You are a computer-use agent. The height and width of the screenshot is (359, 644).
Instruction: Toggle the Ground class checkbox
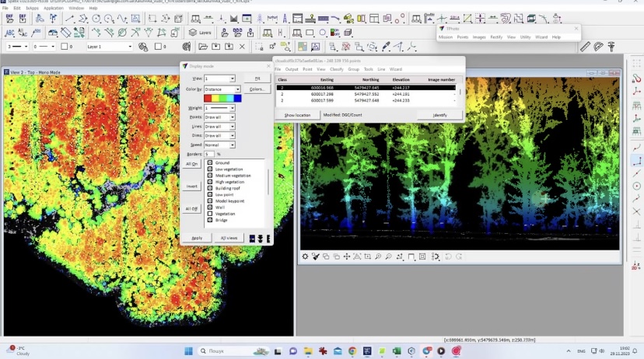210,163
